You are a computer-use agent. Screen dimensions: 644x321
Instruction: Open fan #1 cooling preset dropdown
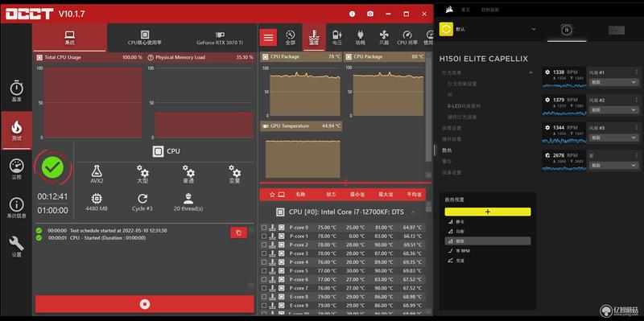tap(613, 82)
